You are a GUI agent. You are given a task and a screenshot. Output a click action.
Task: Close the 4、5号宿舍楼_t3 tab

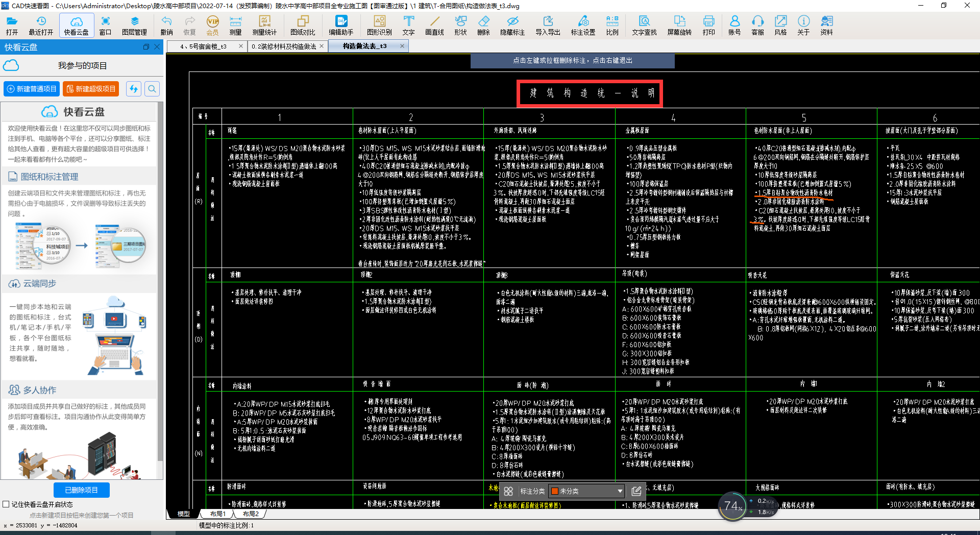tap(241, 46)
